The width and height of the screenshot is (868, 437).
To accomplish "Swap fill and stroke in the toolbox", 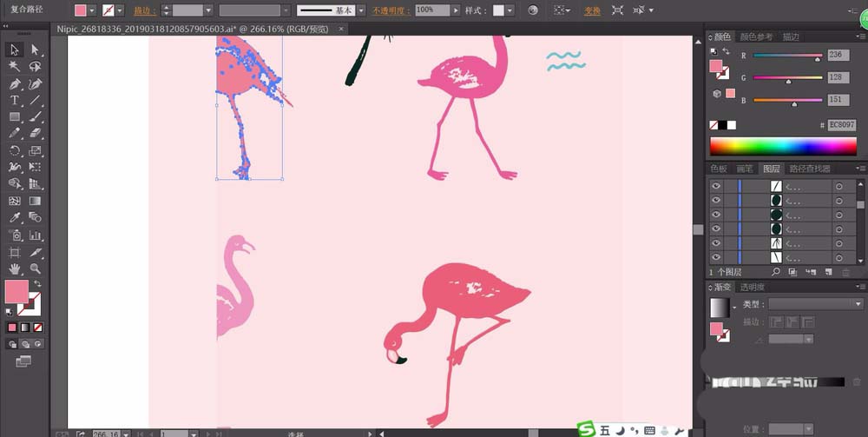I will (x=38, y=283).
